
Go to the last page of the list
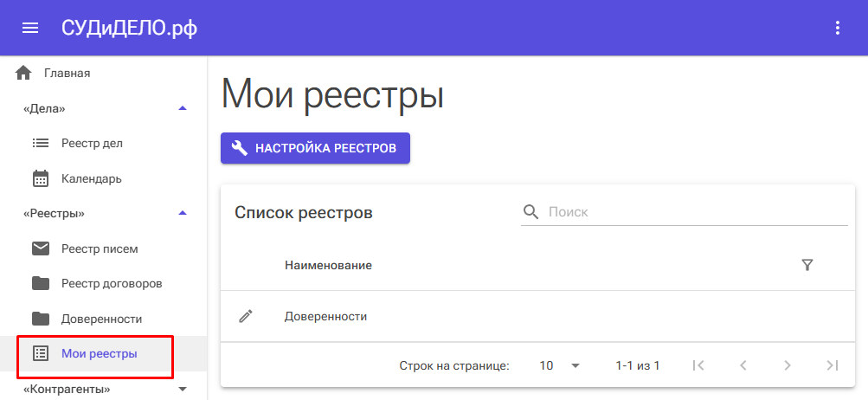pyautogui.click(x=832, y=365)
